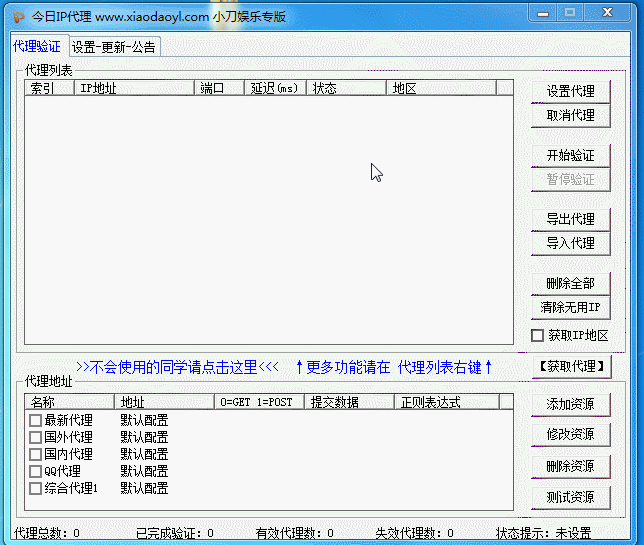This screenshot has height=545, width=644.
Task: Import proxies with 导入代理 button
Action: [570, 243]
